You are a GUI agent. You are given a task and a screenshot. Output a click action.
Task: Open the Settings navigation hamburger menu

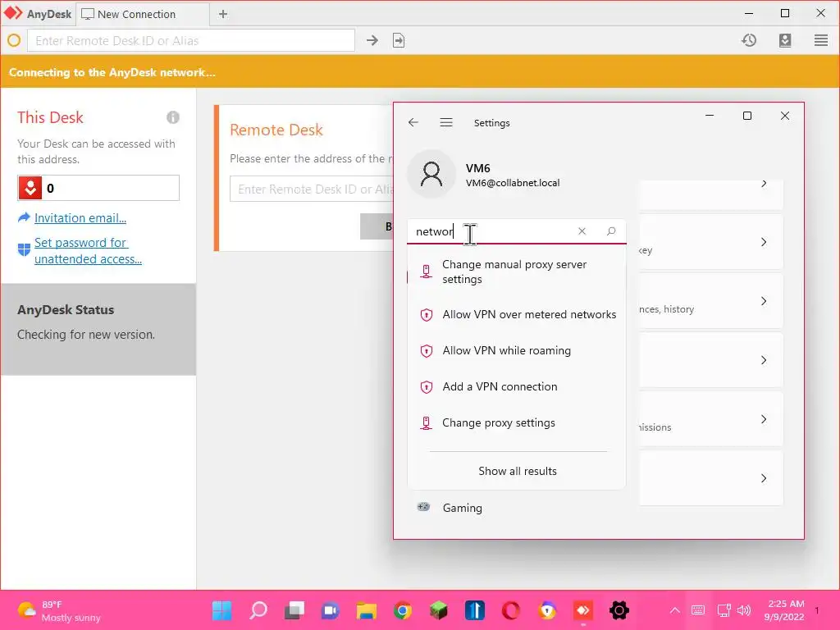446,123
